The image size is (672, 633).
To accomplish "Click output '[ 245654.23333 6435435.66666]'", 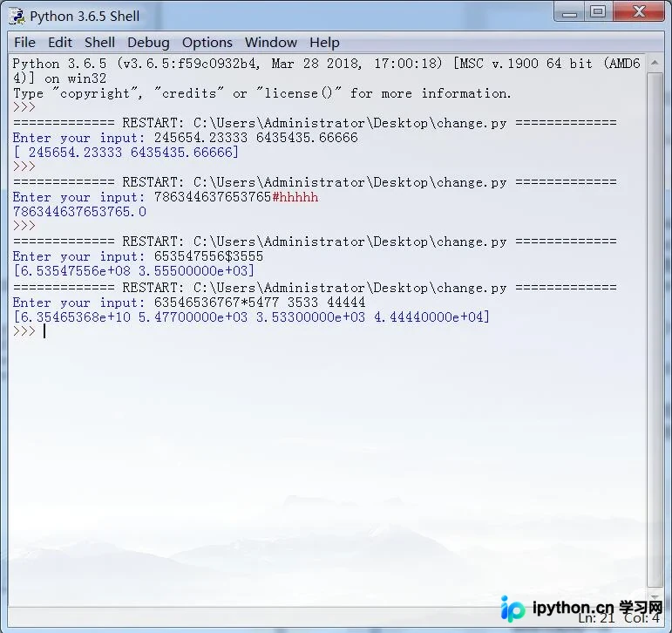I will (x=126, y=153).
